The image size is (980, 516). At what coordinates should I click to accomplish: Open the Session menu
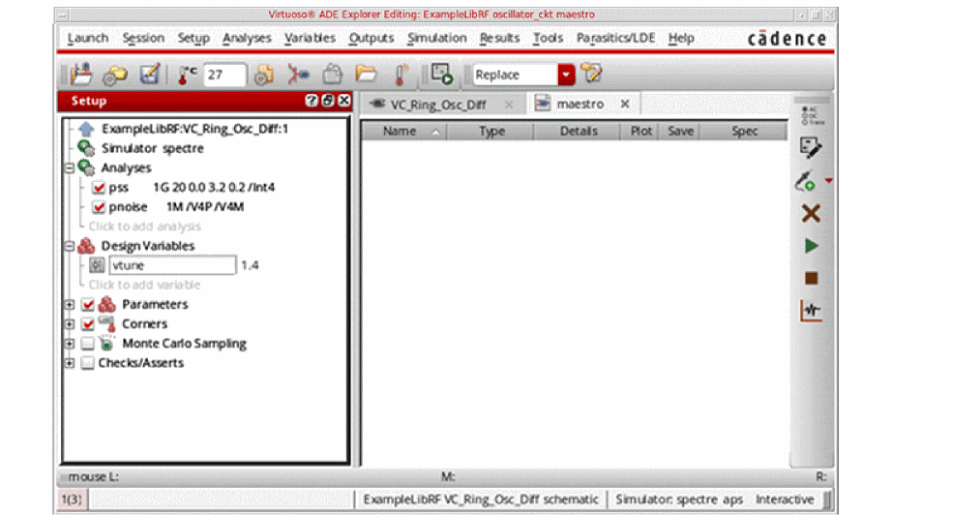click(x=143, y=38)
